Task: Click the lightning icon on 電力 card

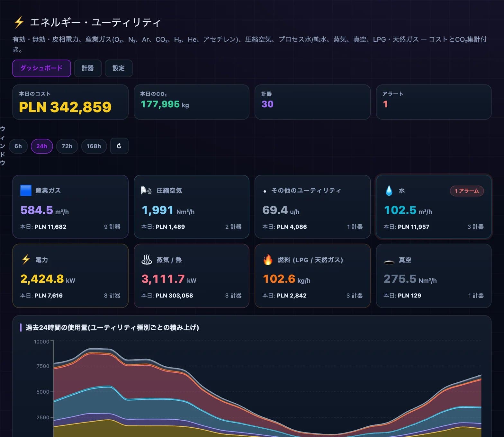Action: (26, 260)
